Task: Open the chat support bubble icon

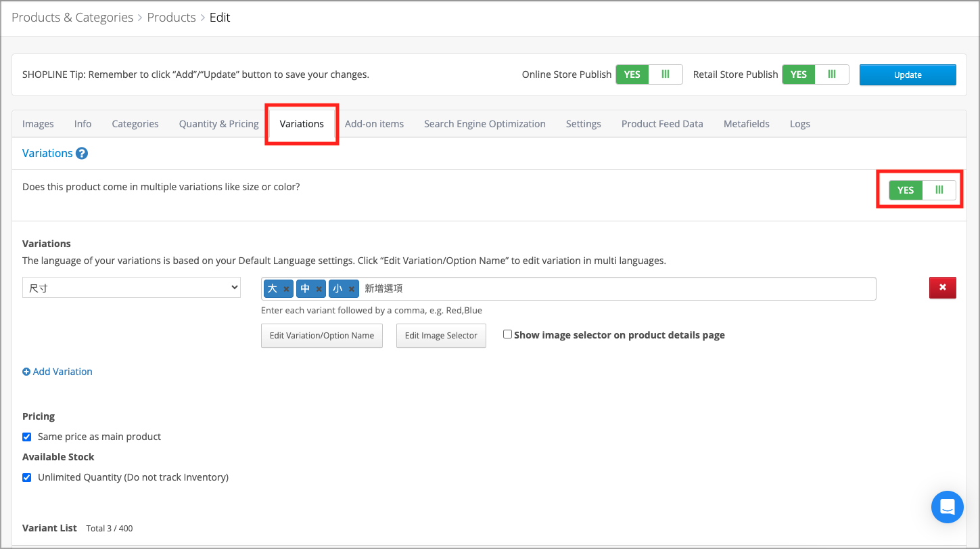Action: 947,506
